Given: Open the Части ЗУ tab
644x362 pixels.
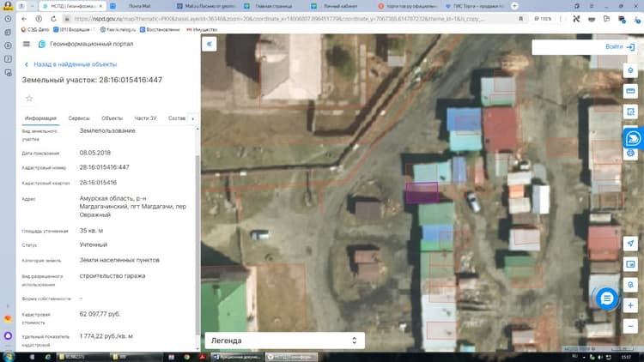Looking at the screenshot, I should point(145,118).
